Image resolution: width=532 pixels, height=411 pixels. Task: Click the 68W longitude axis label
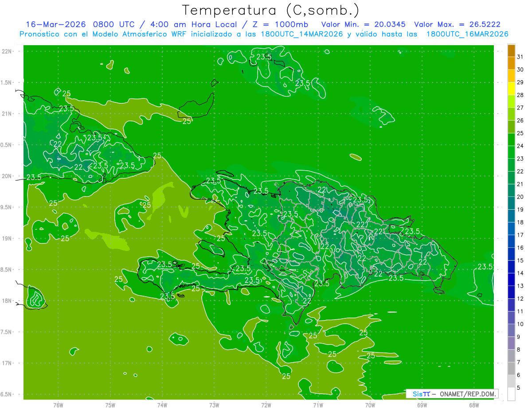click(474, 405)
